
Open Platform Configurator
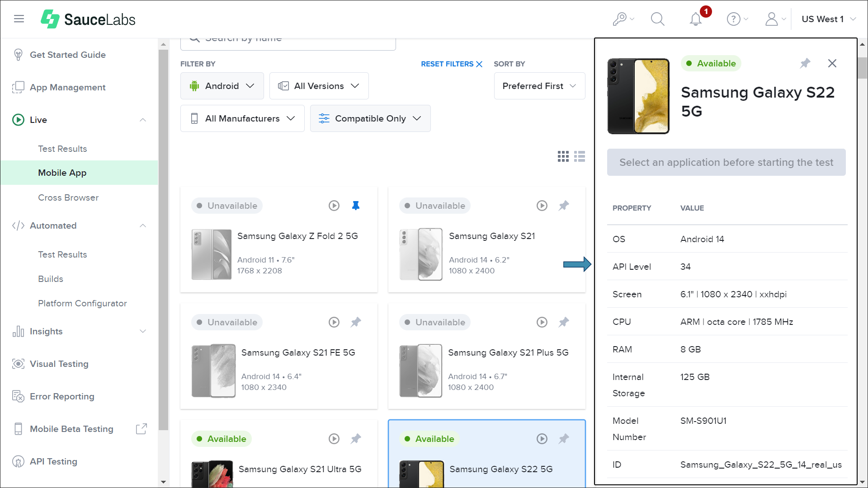82,303
